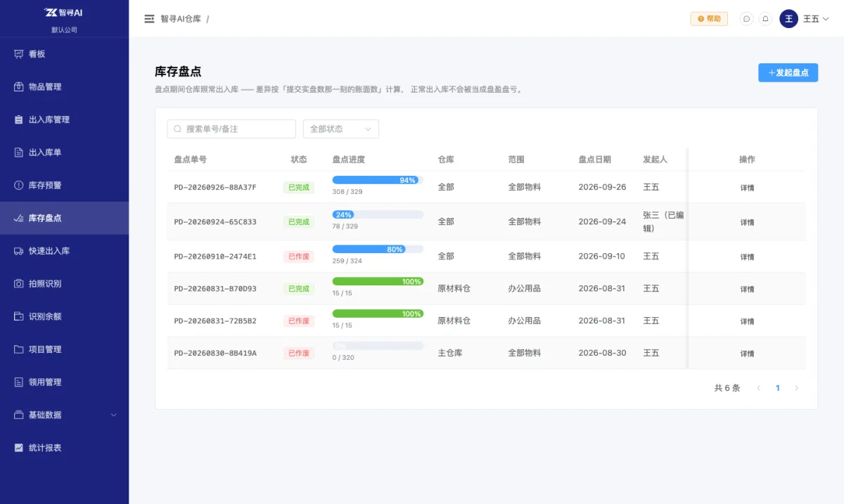Screen dimensions: 844x504
Task: Click the 快速出入库 truck icon
Action: tap(19, 251)
